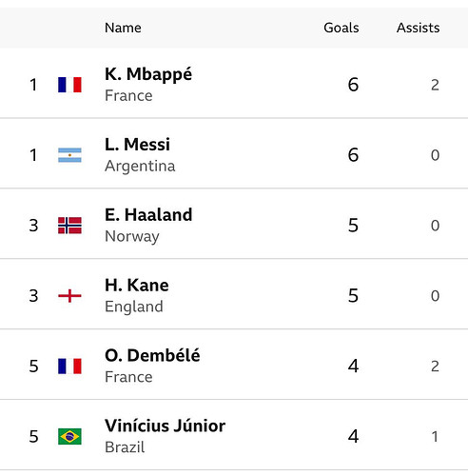Image resolution: width=468 pixels, height=476 pixels.
Task: Click Mbappé's goals value of 6
Action: click(353, 85)
